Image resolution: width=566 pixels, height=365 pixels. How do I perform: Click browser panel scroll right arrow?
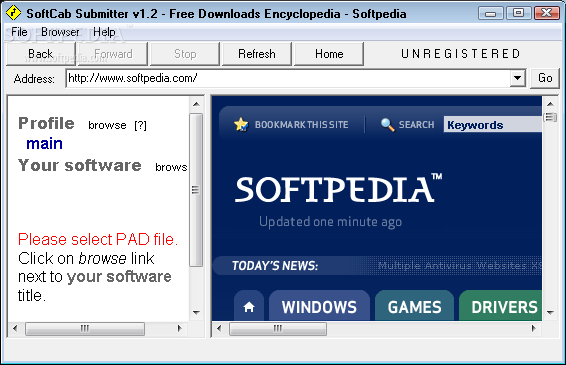534,329
